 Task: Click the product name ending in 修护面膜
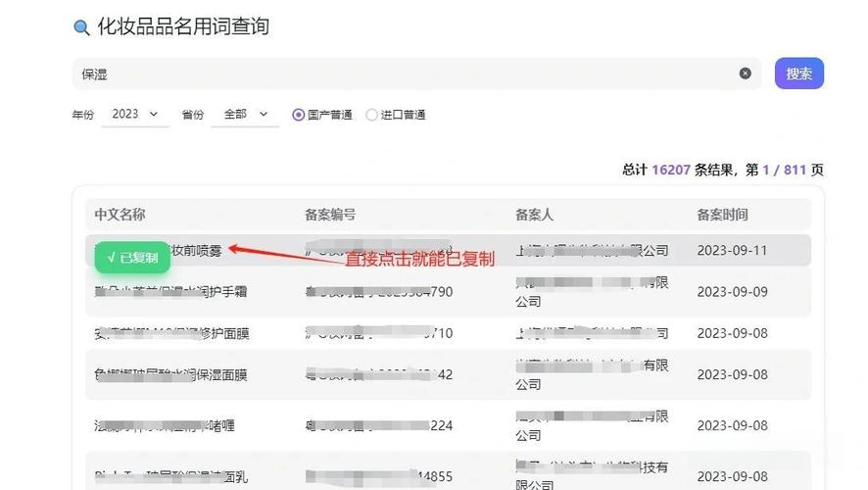171,333
